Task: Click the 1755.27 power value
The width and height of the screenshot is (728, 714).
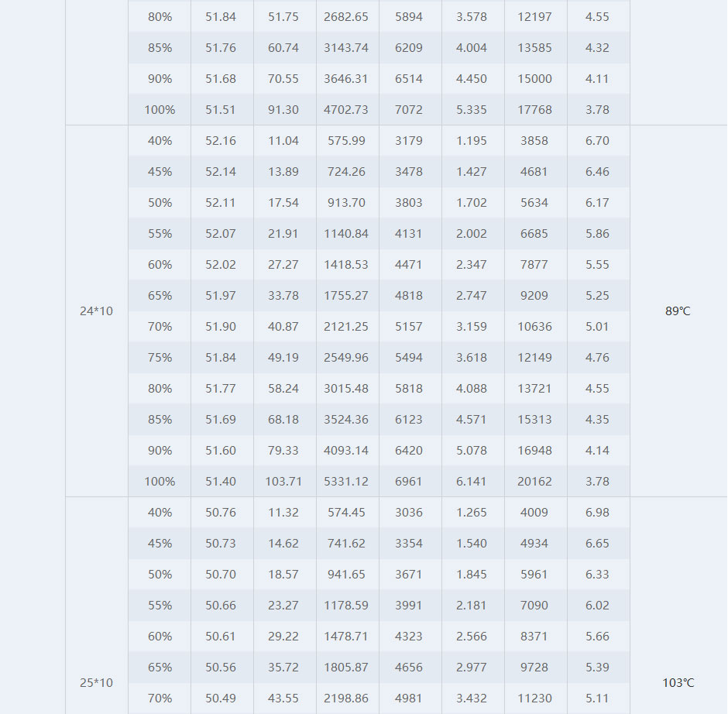Action: pos(346,296)
